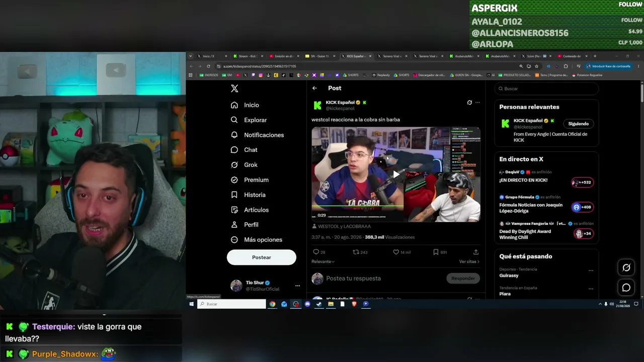Open the @kickespanol handle on the post

pos(340,109)
